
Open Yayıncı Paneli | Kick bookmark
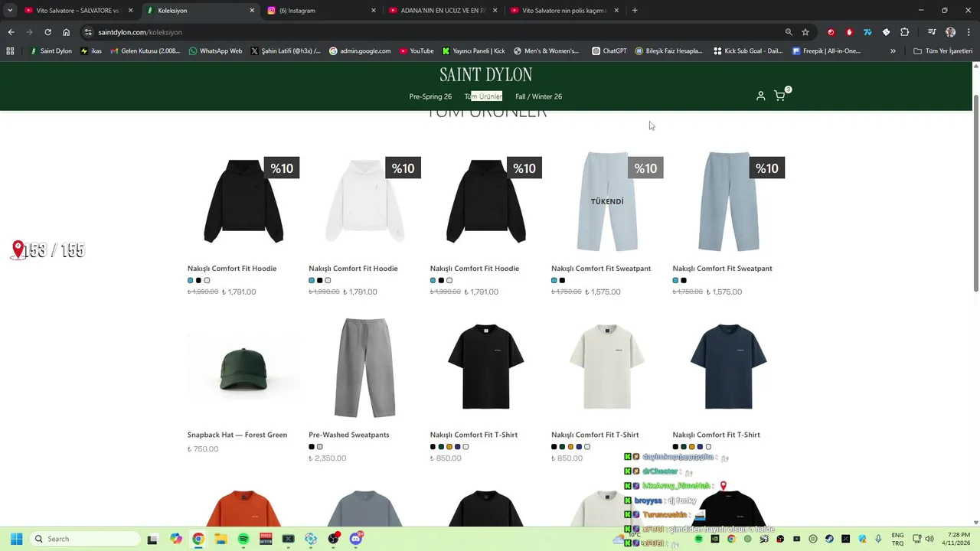pos(473,51)
